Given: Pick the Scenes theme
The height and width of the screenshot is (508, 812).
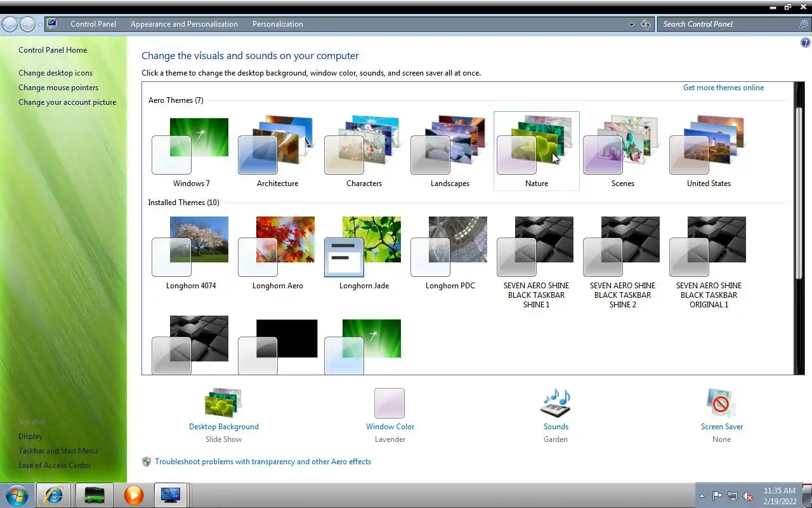Looking at the screenshot, I should point(622,151).
